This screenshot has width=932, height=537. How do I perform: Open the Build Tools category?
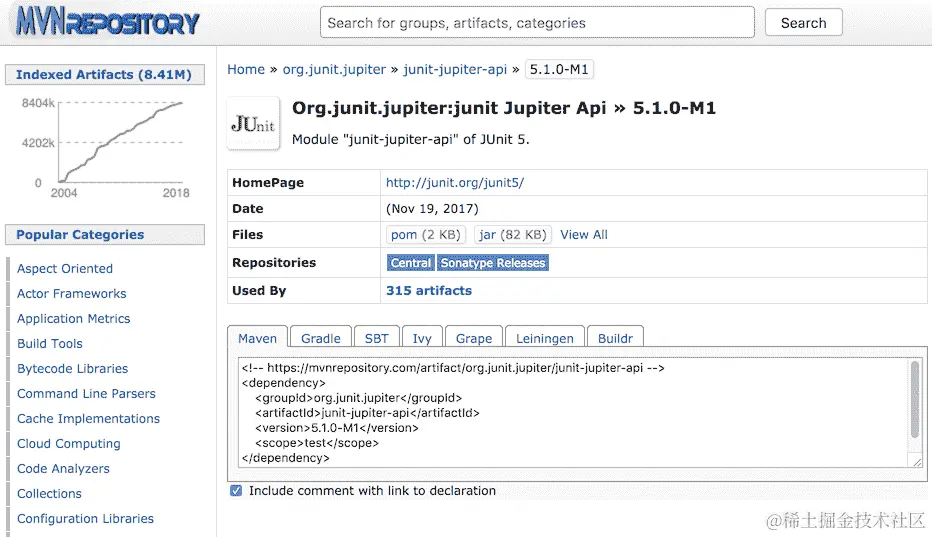coord(50,343)
